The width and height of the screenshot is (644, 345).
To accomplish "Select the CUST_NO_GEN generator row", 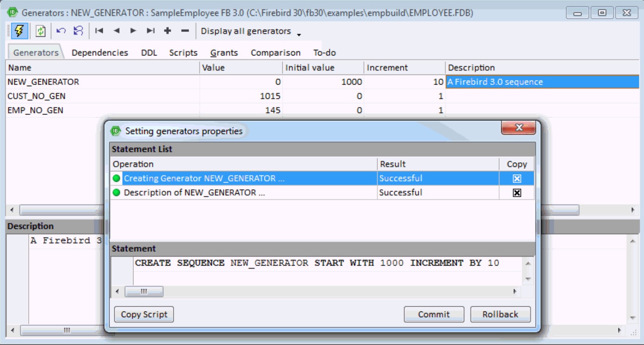I will pos(37,96).
